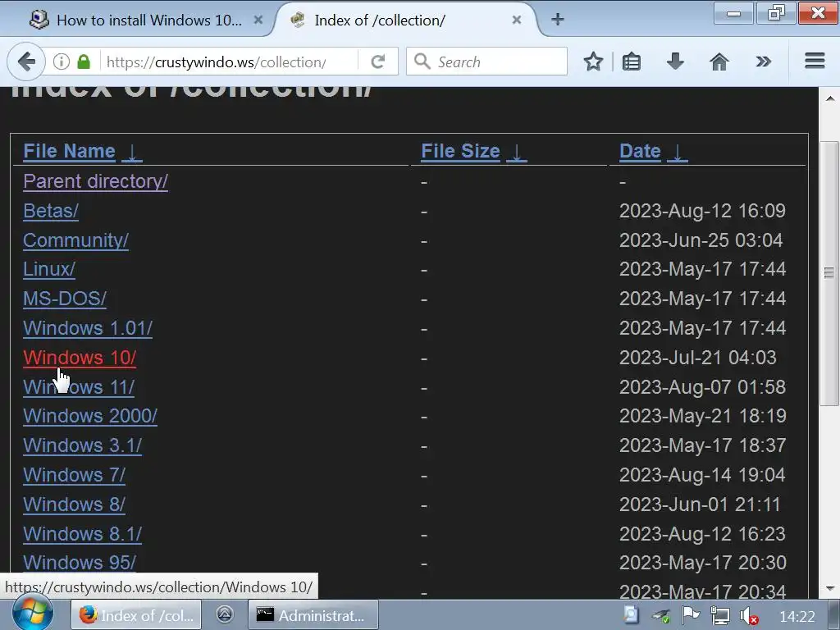Open the Community/ folder
This screenshot has height=630, width=840.
coord(75,240)
